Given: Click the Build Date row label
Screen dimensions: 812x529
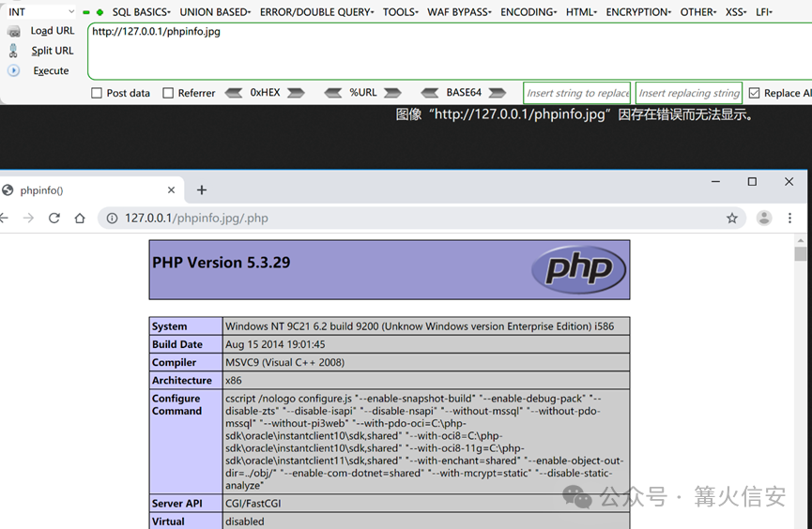Looking at the screenshot, I should tap(177, 344).
